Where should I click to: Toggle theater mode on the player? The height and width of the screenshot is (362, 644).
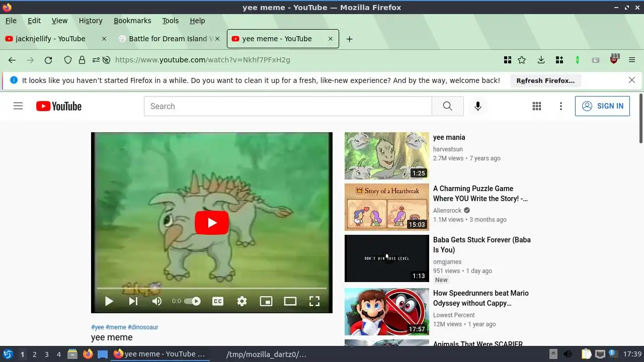pos(290,301)
